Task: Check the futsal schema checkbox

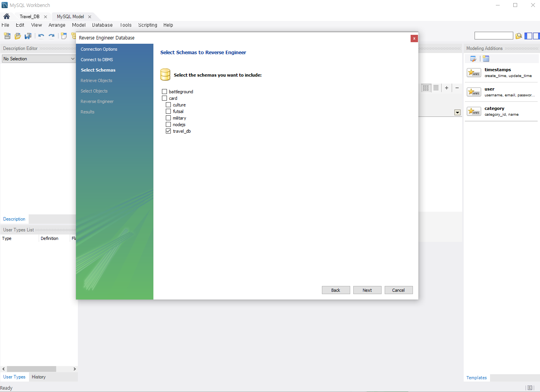Action: pos(168,111)
